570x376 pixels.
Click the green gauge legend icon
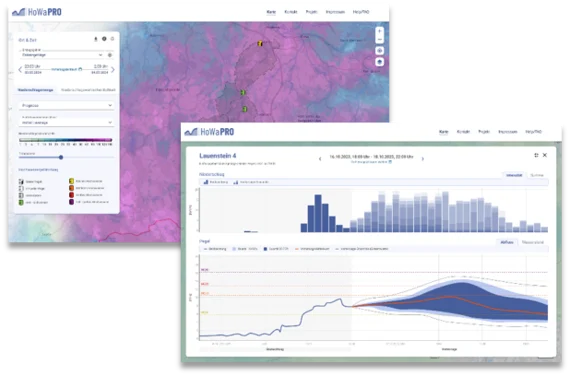coord(21,202)
